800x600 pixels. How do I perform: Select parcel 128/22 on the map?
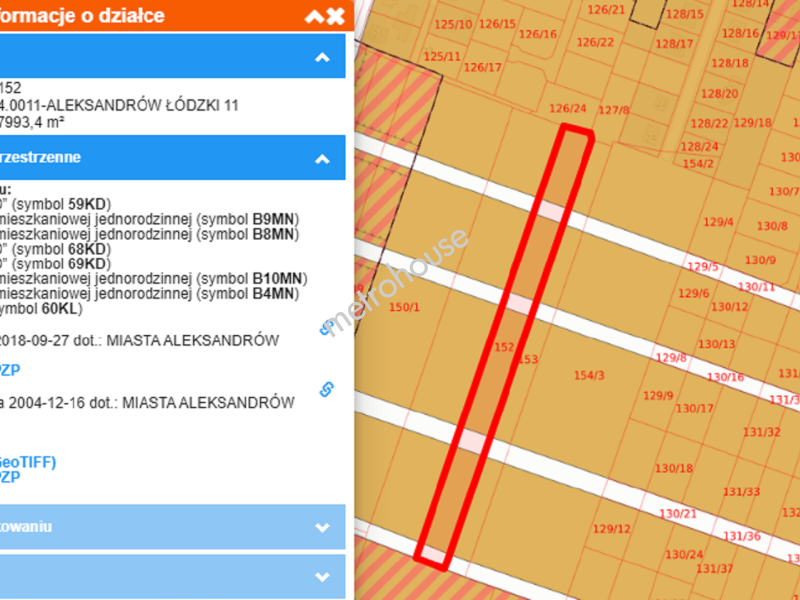[709, 123]
